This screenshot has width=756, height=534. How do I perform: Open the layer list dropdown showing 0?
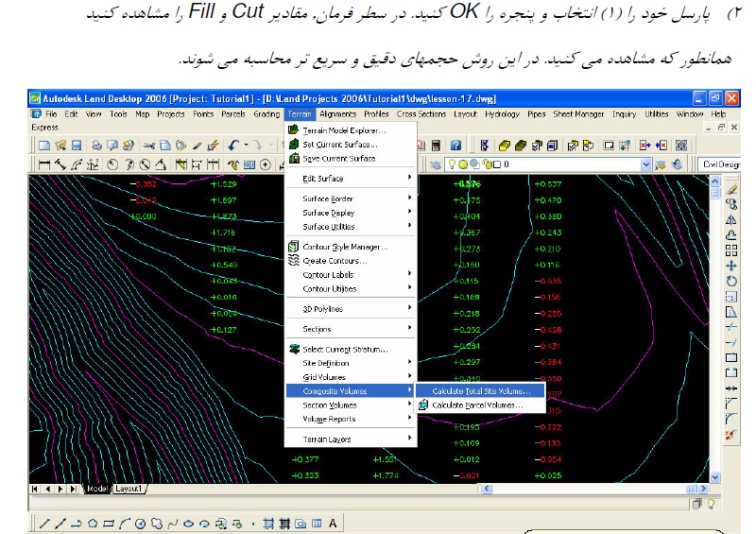(646, 165)
